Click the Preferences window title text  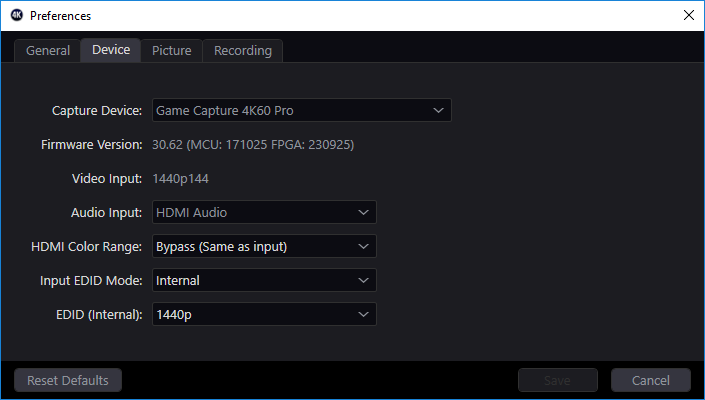click(60, 16)
